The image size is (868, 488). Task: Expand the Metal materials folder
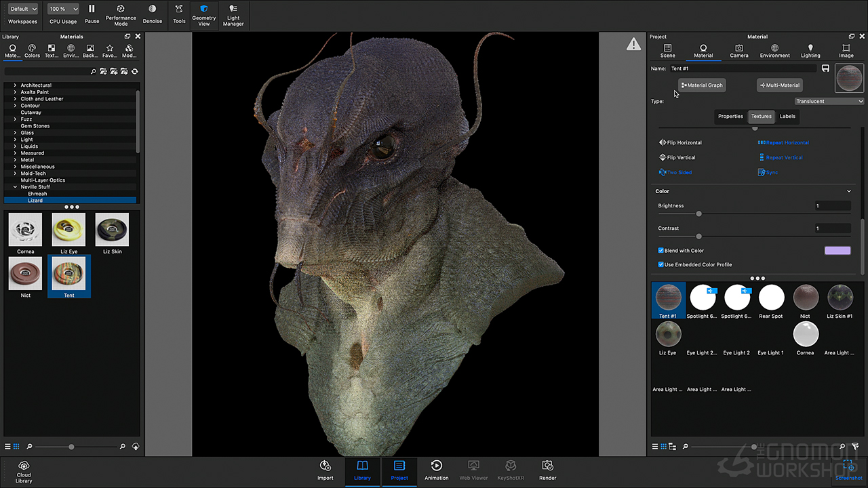15,160
